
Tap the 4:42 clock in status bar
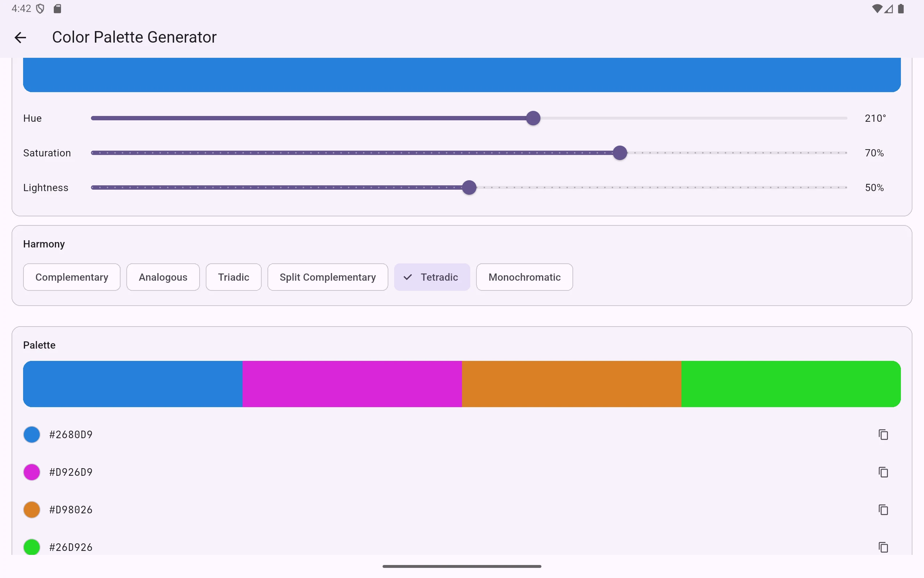[21, 8]
